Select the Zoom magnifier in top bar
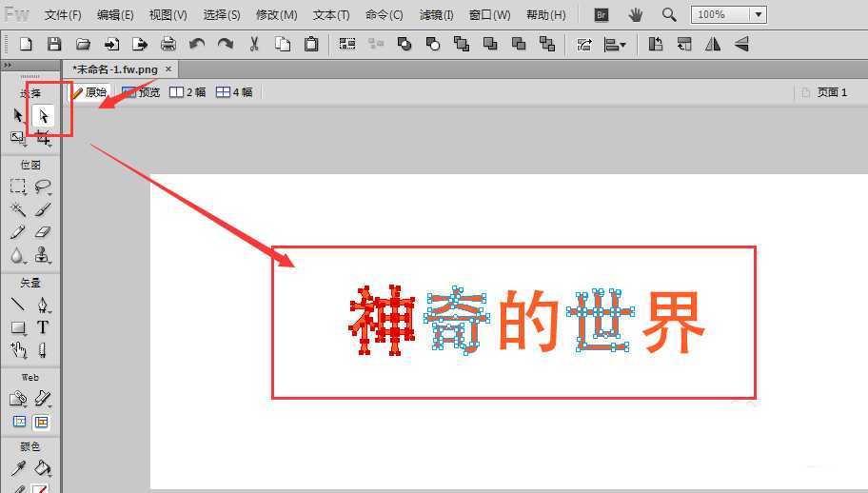868x493 pixels. (669, 15)
